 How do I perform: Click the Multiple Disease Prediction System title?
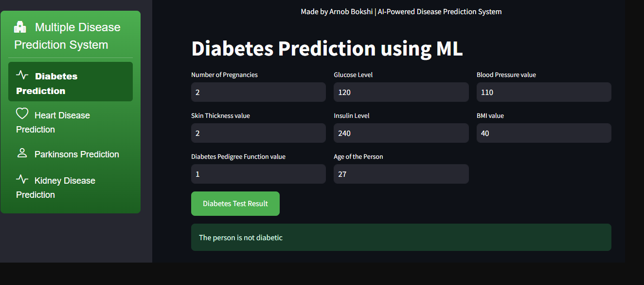[67, 36]
